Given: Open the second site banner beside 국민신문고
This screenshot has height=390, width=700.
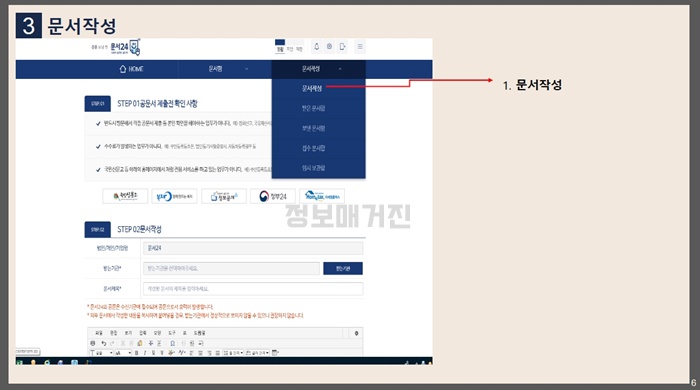Looking at the screenshot, I should tap(174, 196).
